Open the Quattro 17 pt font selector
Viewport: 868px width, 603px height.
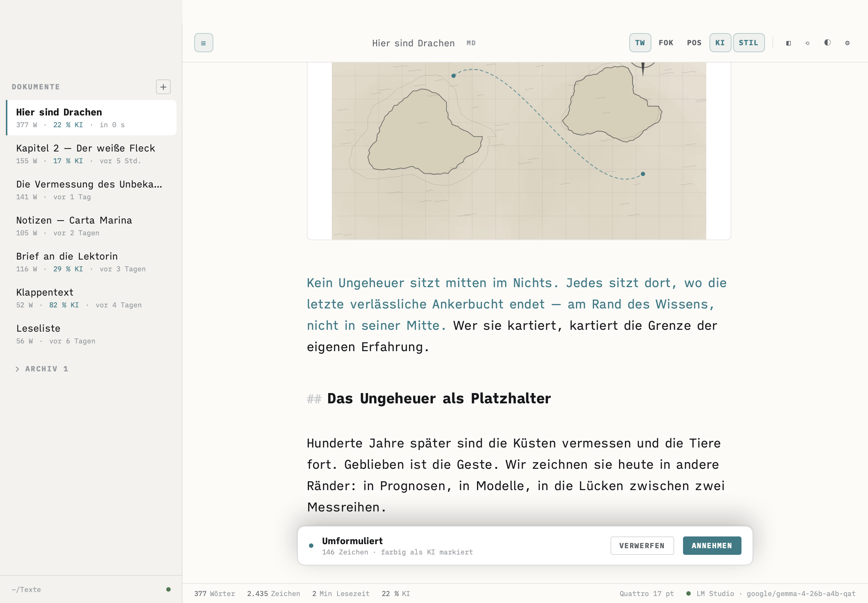(647, 593)
